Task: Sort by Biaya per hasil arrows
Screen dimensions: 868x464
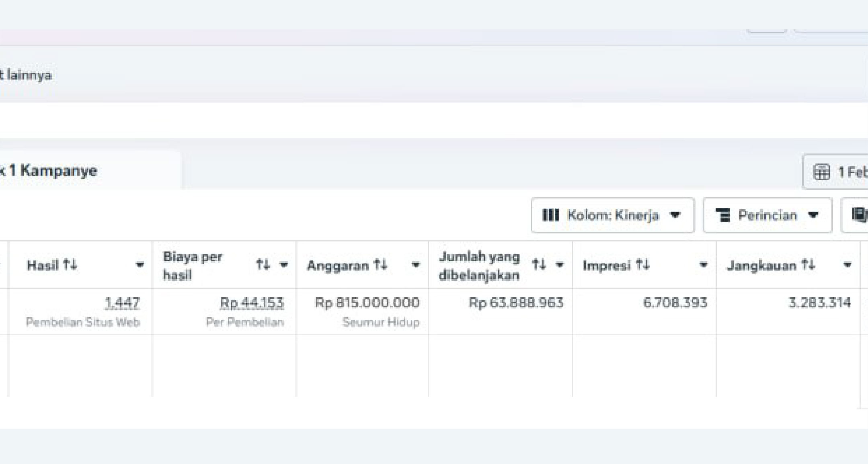Action: [263, 265]
